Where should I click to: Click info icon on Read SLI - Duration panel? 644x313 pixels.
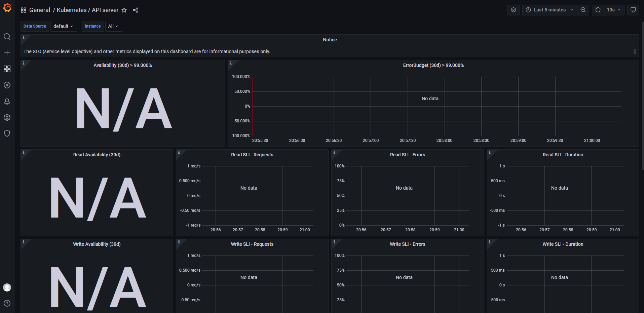[x=490, y=153]
